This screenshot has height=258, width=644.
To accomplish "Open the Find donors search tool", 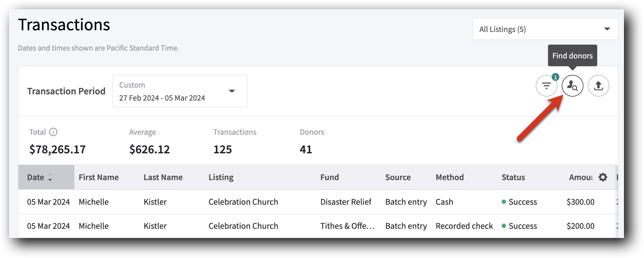I will (573, 86).
